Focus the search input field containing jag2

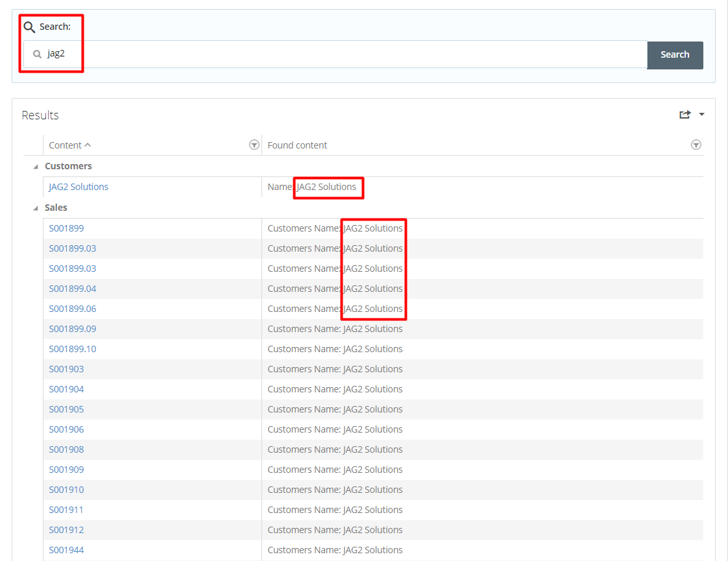click(x=335, y=54)
